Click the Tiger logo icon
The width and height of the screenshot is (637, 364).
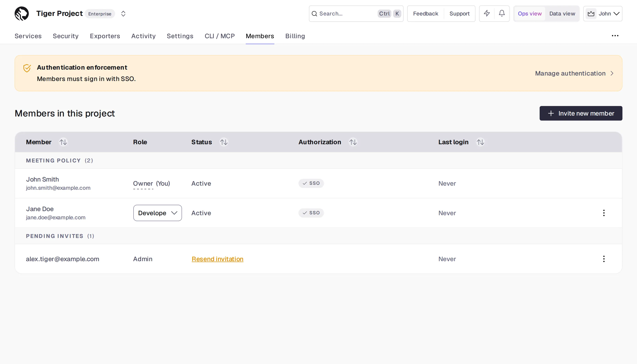22,13
